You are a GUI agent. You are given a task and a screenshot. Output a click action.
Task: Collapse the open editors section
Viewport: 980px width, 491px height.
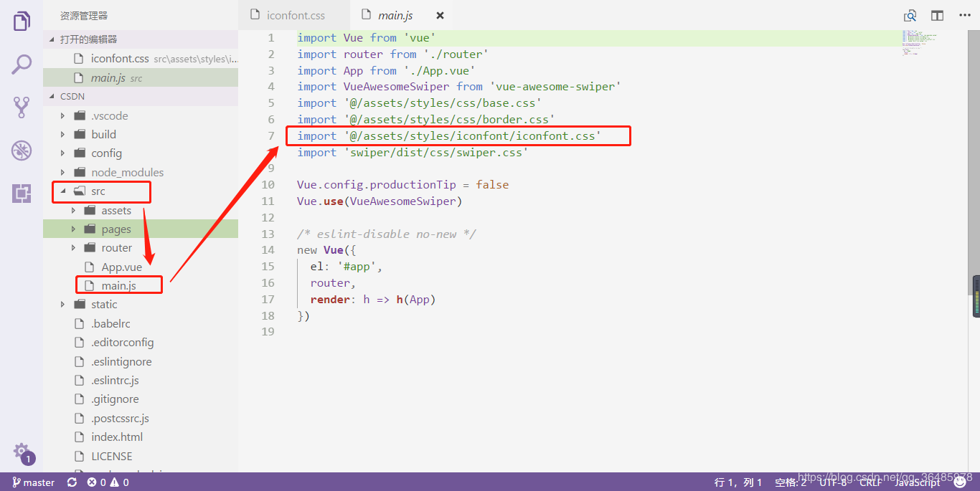point(141,39)
